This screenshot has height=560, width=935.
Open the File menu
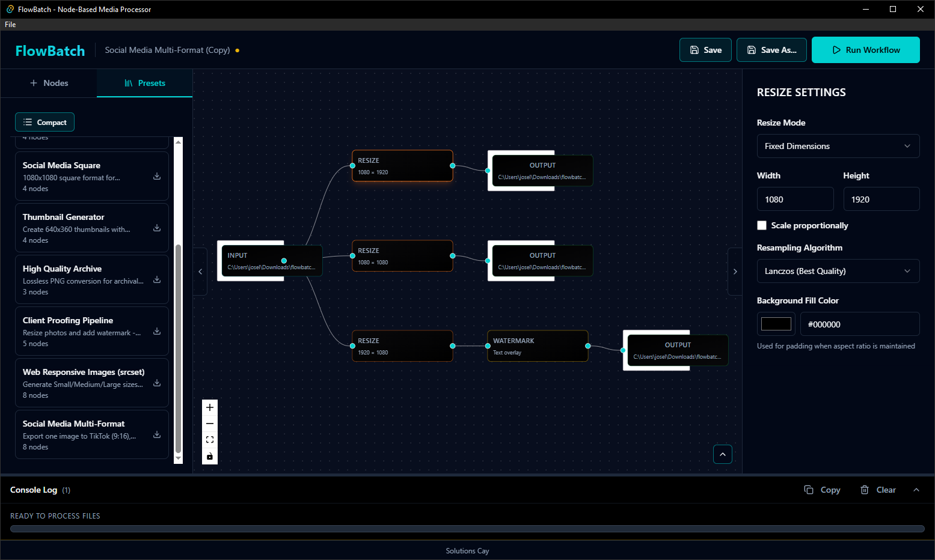coord(10,24)
